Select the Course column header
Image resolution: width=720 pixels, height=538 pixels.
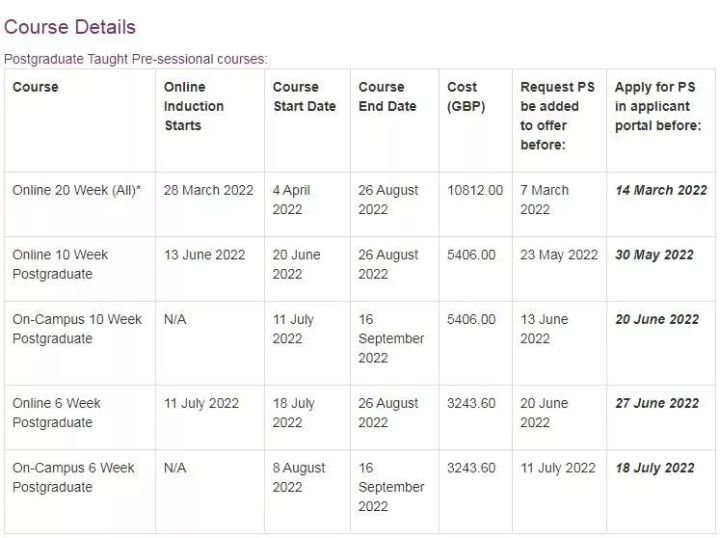coord(36,87)
